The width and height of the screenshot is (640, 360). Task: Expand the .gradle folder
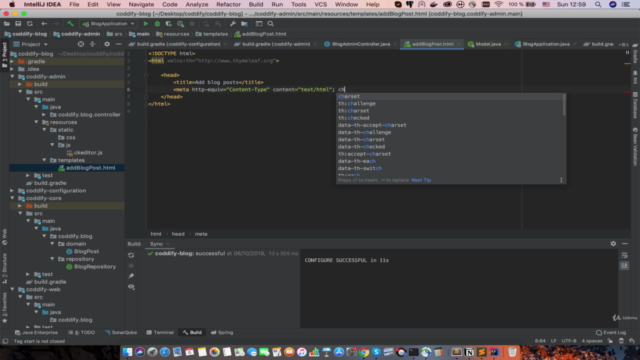point(12,61)
